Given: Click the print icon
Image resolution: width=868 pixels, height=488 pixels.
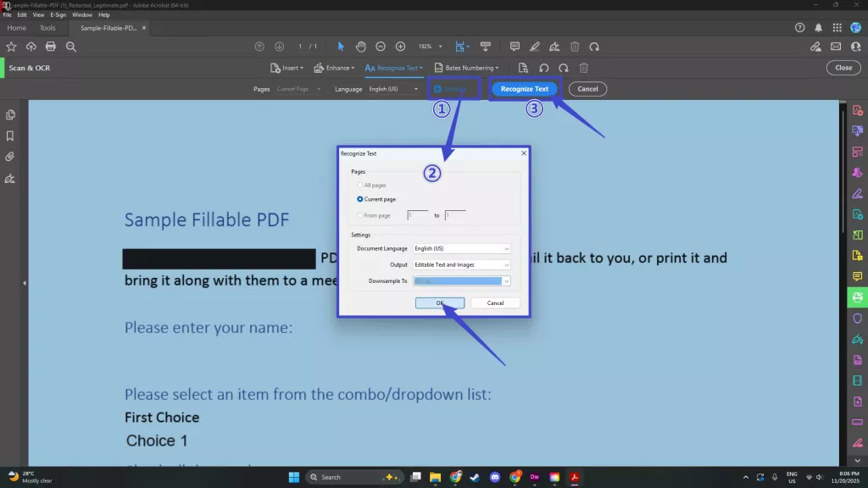Looking at the screenshot, I should coord(51,47).
